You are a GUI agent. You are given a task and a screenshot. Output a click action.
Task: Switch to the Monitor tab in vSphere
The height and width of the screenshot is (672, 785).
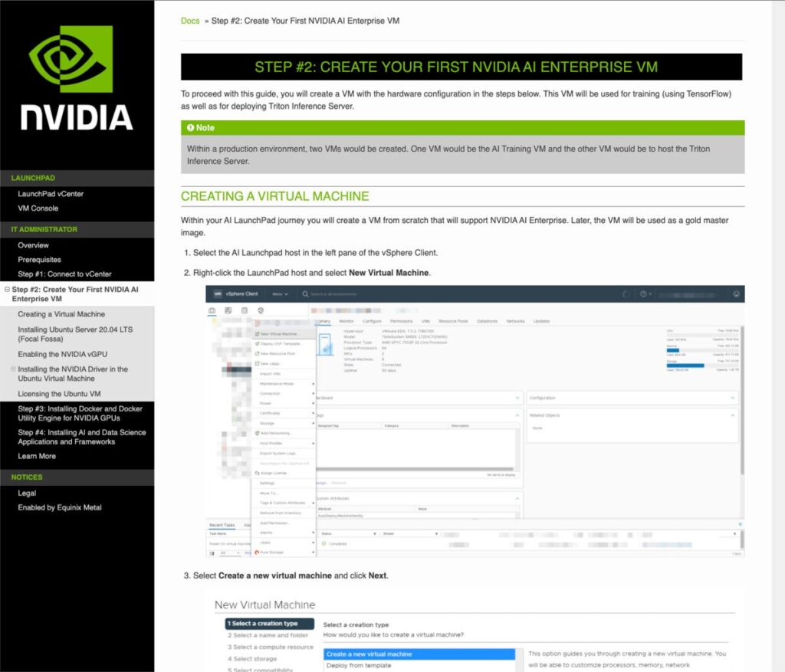tap(347, 321)
